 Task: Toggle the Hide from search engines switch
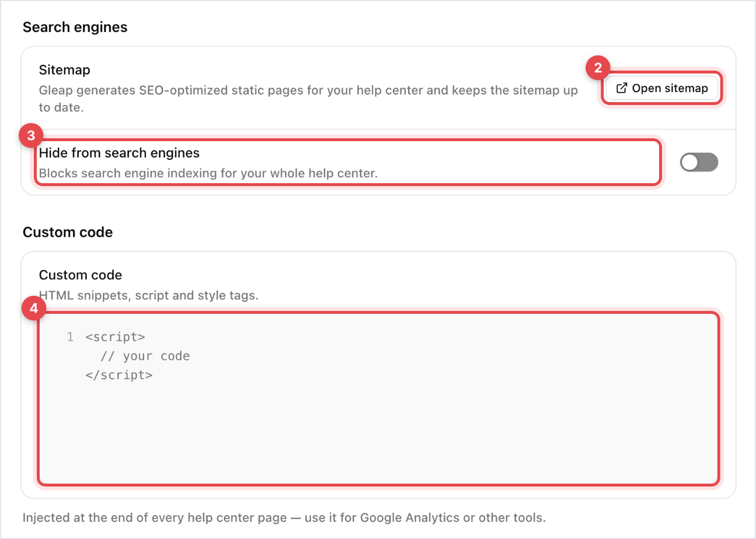tap(699, 163)
